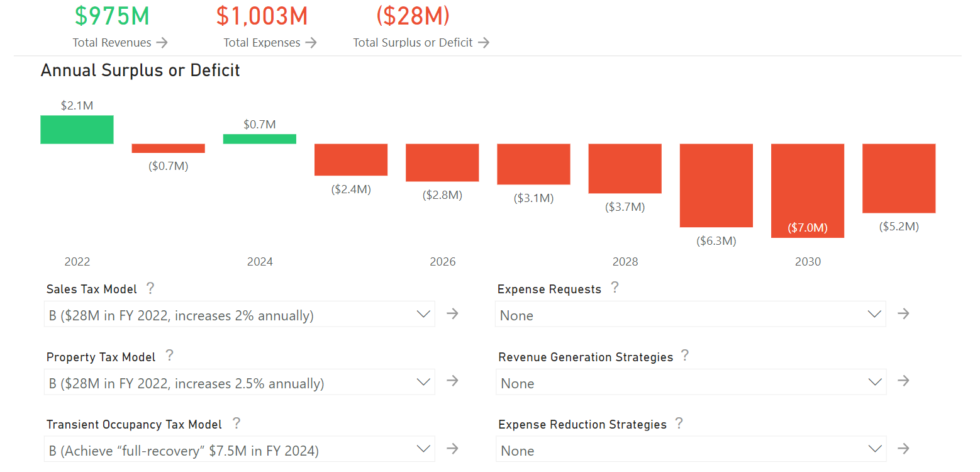980x472 pixels.
Task: Click the arrow next to Total Revenues
Action: (162, 43)
